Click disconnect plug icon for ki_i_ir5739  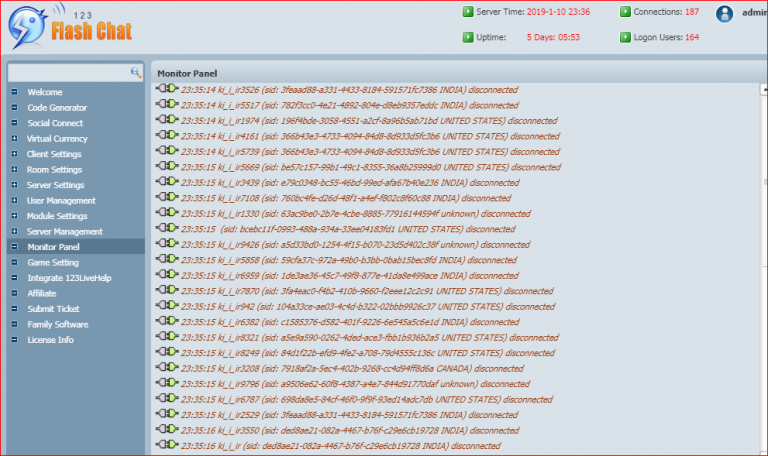(167, 150)
